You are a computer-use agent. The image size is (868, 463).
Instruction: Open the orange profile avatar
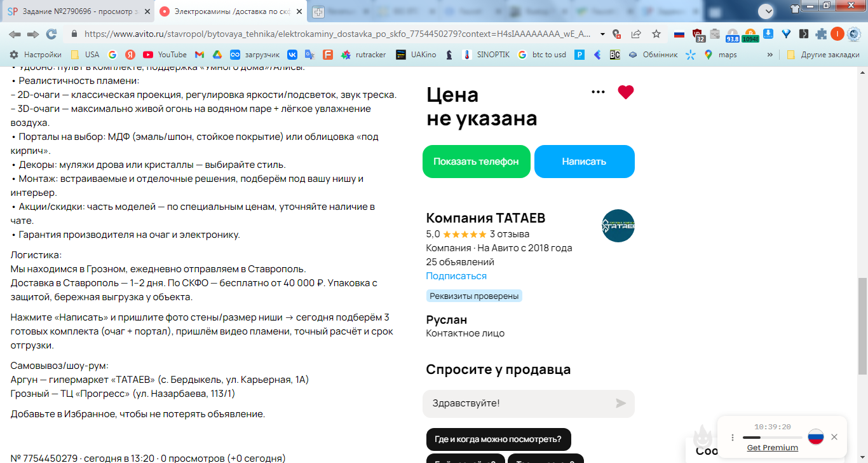click(837, 34)
